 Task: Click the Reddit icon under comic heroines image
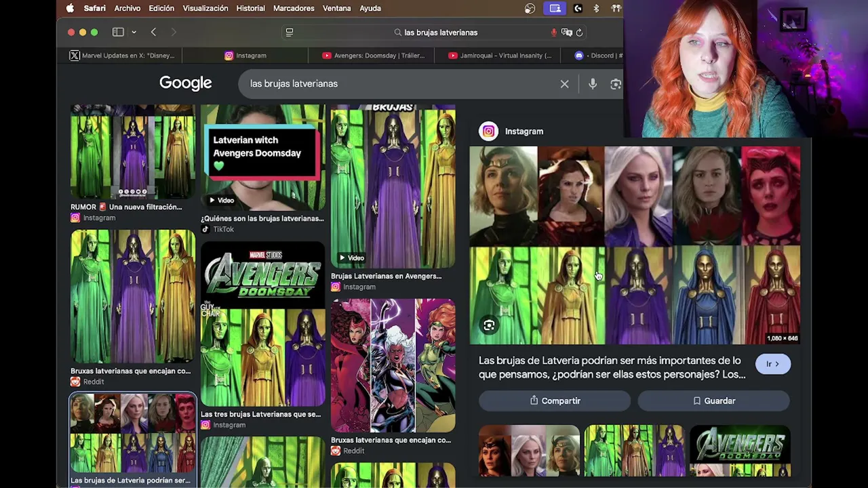pos(335,451)
